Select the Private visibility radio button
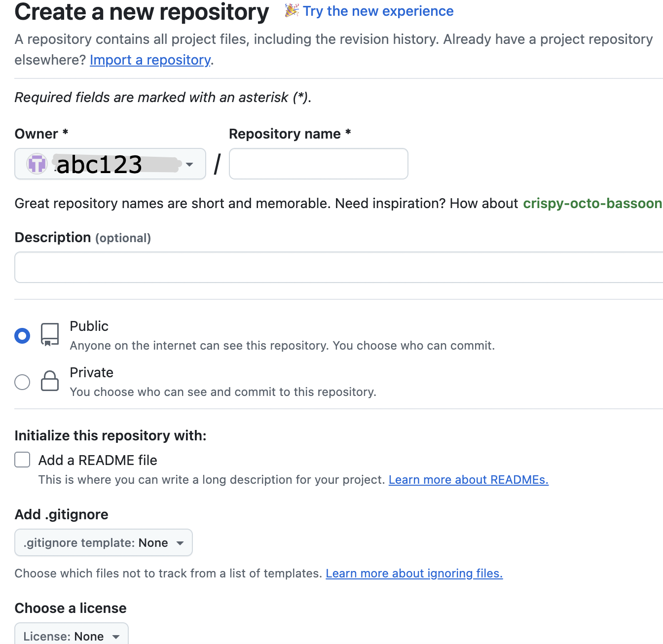Screen dimensions: 663x644 click(22, 382)
